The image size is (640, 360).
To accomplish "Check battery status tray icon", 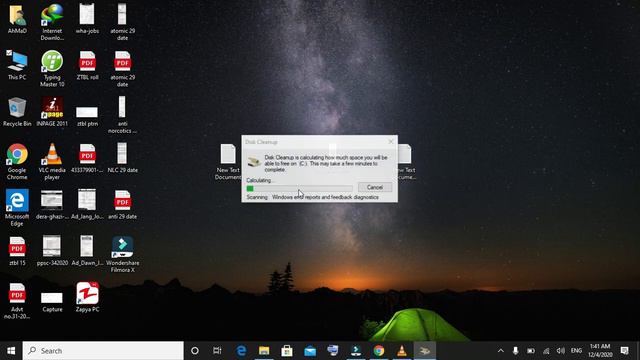I will [531, 351].
